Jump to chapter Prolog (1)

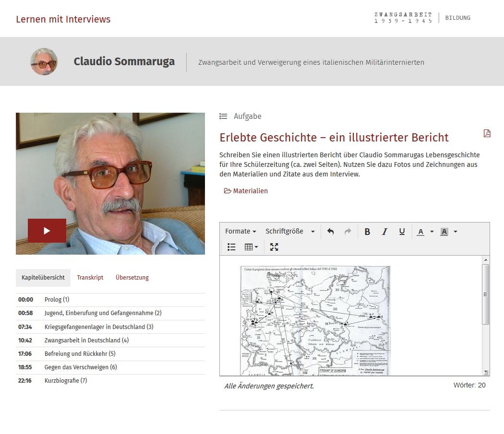110,300
